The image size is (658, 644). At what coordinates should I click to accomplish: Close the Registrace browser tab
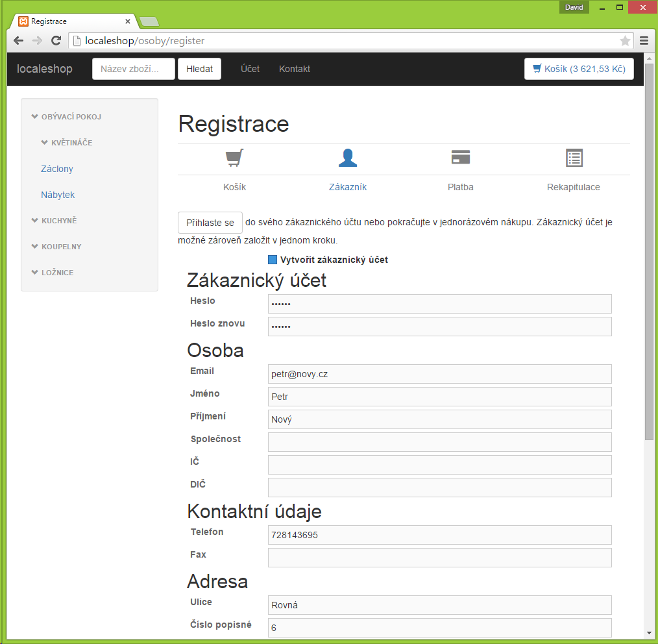128,21
